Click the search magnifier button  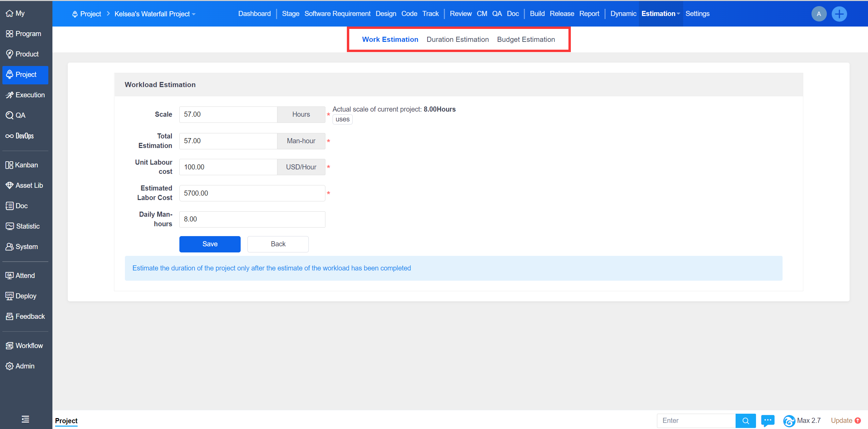tap(745, 420)
